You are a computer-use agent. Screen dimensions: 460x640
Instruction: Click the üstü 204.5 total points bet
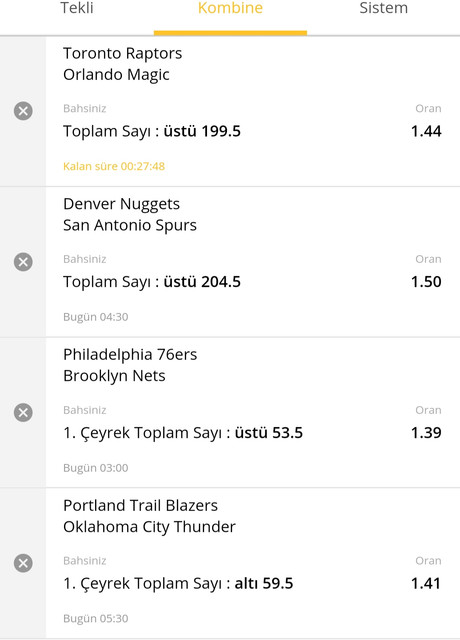click(x=152, y=282)
